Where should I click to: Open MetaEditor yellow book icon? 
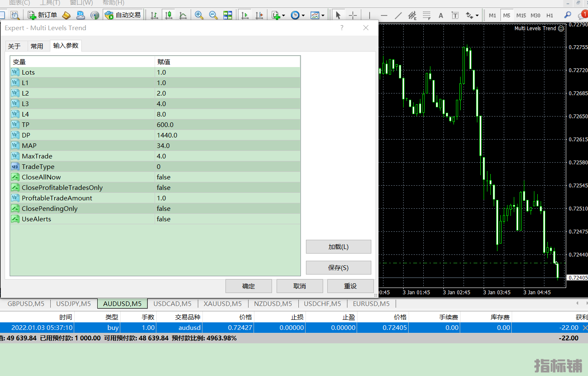[x=66, y=15]
